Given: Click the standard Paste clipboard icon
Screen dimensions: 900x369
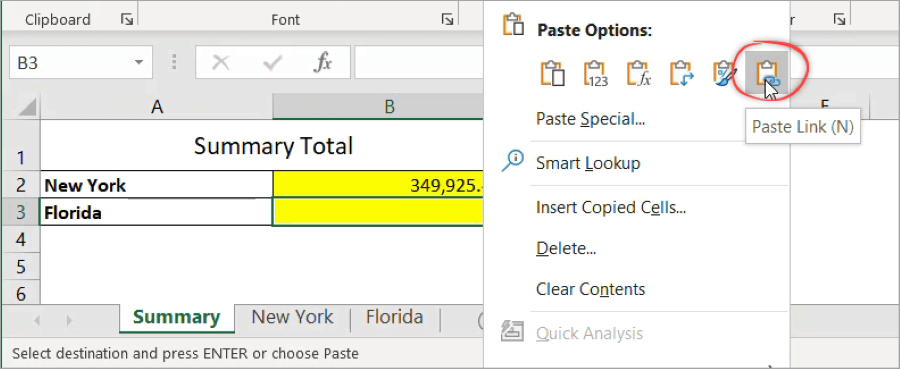Looking at the screenshot, I should [x=552, y=74].
